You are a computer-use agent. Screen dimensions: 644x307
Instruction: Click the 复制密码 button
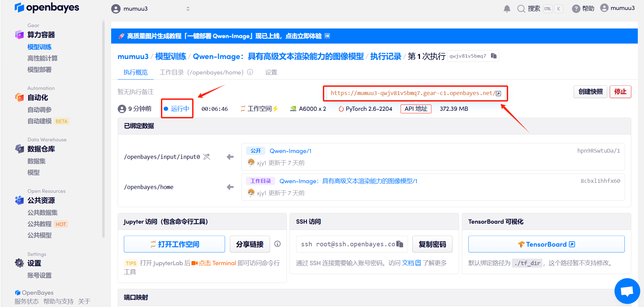click(x=432, y=244)
